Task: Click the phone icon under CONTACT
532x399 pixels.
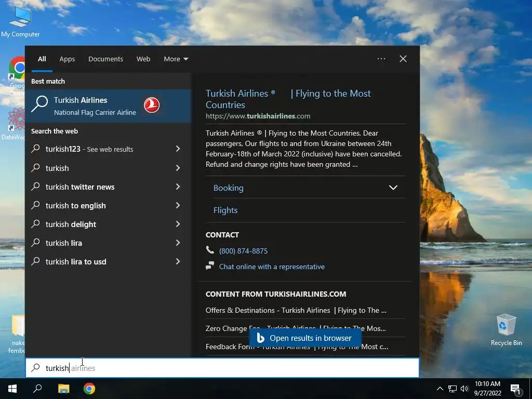Action: click(x=210, y=250)
